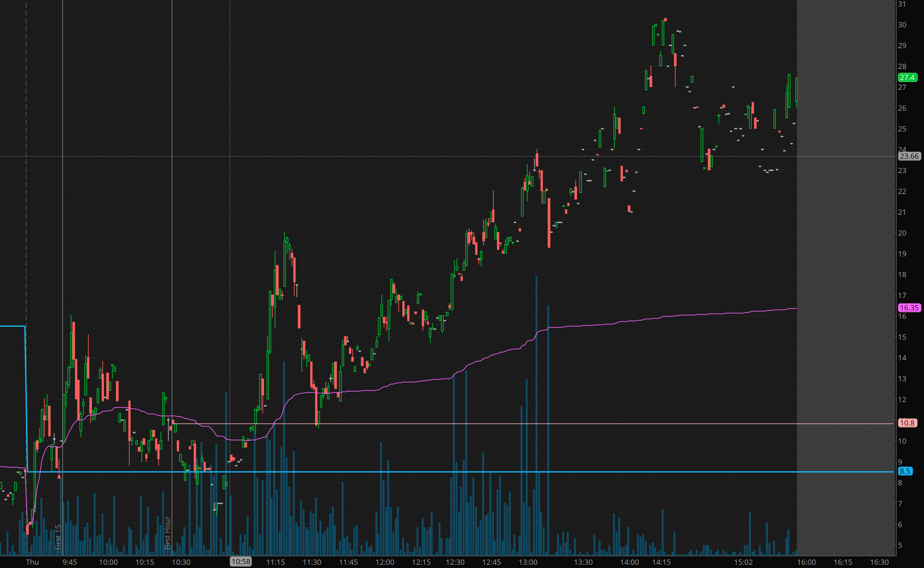This screenshot has width=924, height=568.
Task: Click the 15:02 time axis label
Action: pyautogui.click(x=743, y=562)
